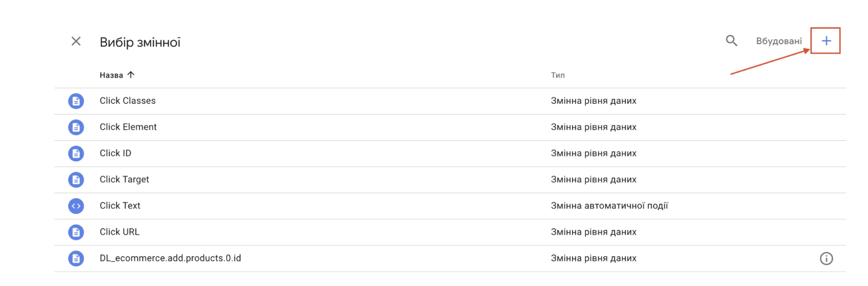Click the Click Classes document icon
Screen dimensions: 868x286
pos(76,101)
